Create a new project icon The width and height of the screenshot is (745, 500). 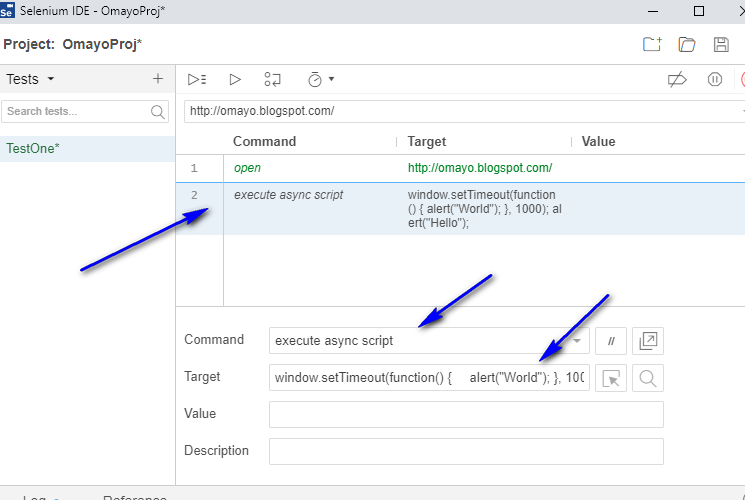(652, 44)
